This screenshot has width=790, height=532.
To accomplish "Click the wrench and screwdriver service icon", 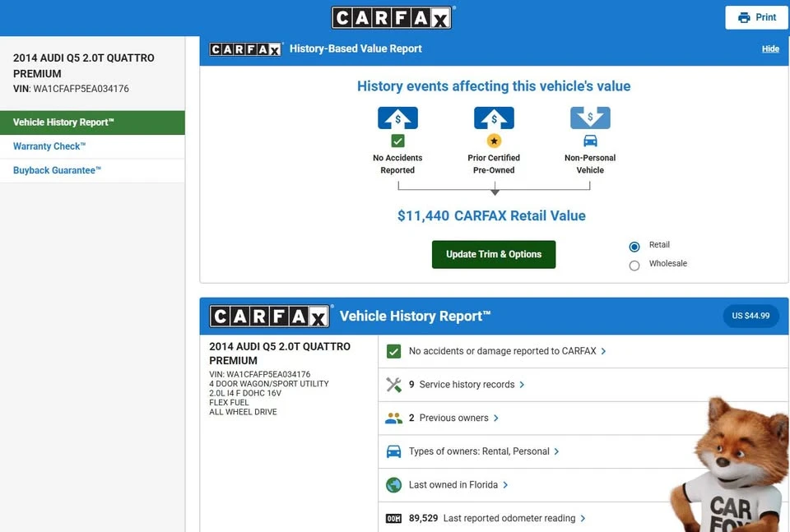I will [393, 385].
